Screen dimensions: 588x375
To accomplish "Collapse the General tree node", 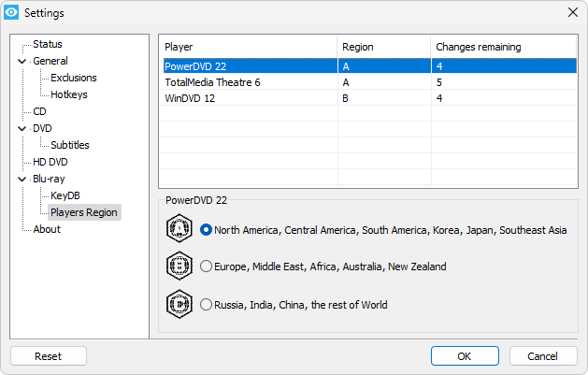I will (x=22, y=62).
